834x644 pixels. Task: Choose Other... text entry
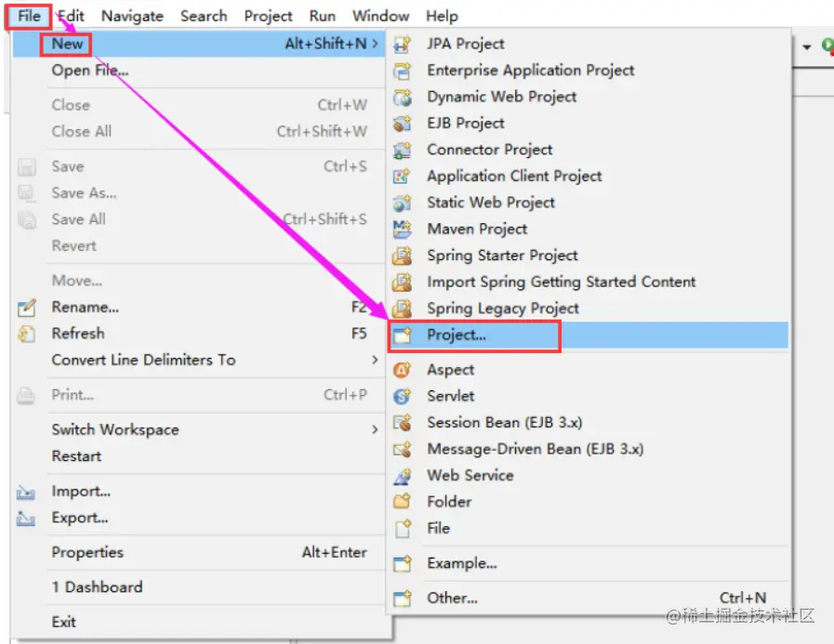(452, 598)
